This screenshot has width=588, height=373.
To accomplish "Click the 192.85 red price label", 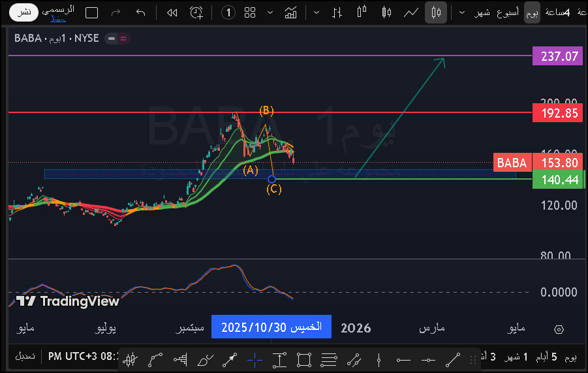I will pyautogui.click(x=557, y=113).
